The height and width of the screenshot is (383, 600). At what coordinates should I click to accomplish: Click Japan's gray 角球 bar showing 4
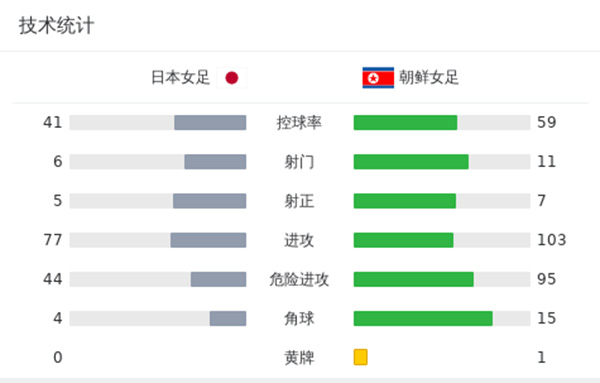click(x=228, y=318)
